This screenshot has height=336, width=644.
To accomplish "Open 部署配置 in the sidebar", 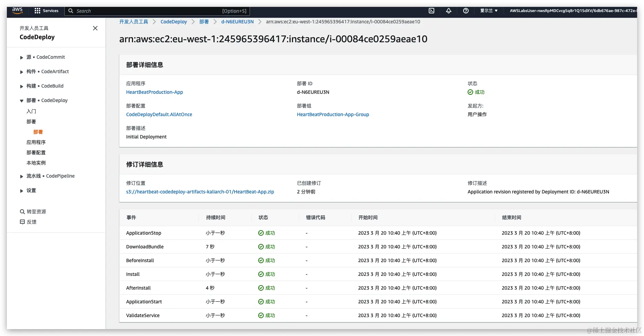I will click(x=36, y=153).
